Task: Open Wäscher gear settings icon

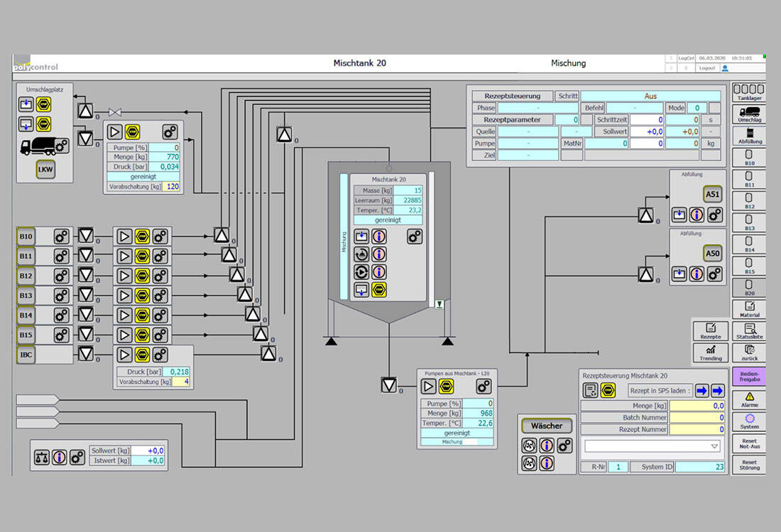Action: pyautogui.click(x=564, y=445)
